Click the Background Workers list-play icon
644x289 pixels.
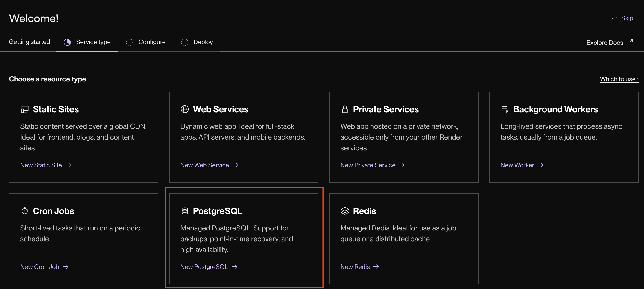tap(505, 109)
